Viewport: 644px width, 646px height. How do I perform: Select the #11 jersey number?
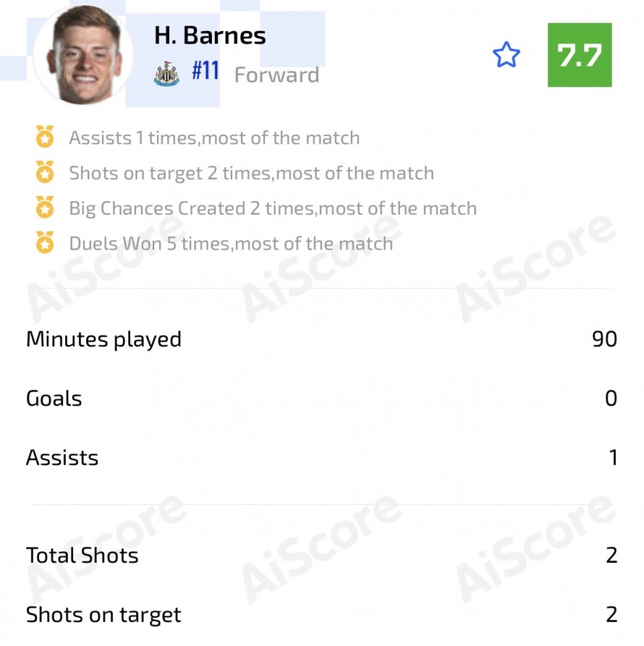tap(205, 71)
